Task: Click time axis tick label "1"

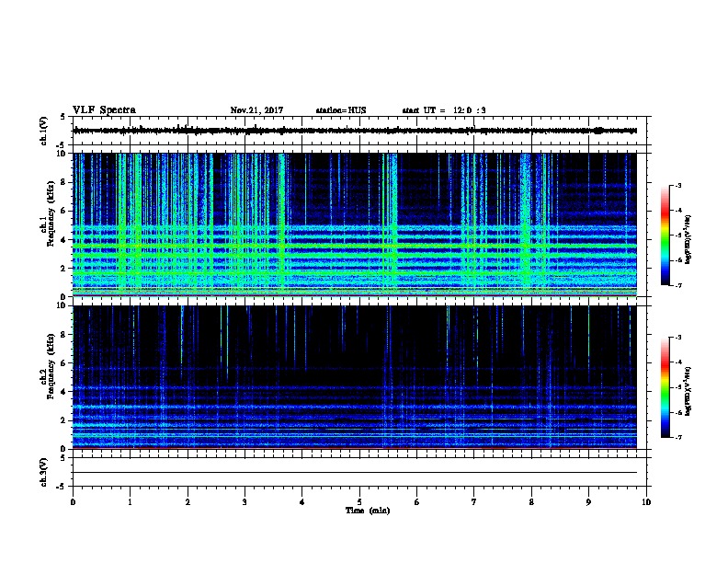Action: (130, 501)
